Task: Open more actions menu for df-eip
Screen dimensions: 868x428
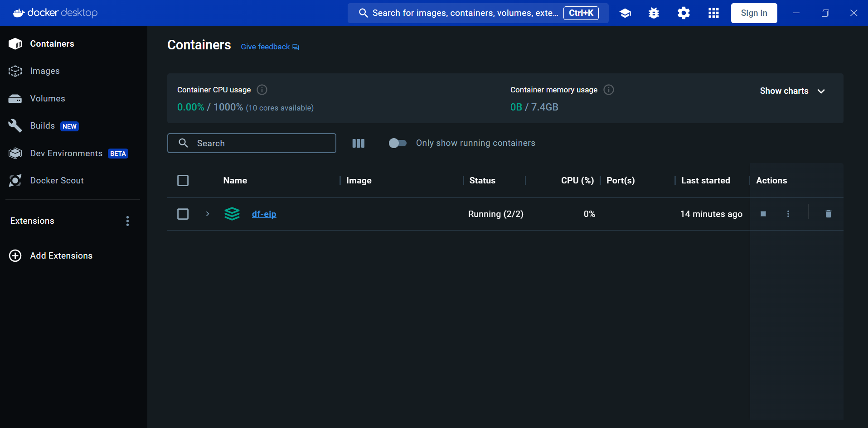Action: pyautogui.click(x=788, y=214)
